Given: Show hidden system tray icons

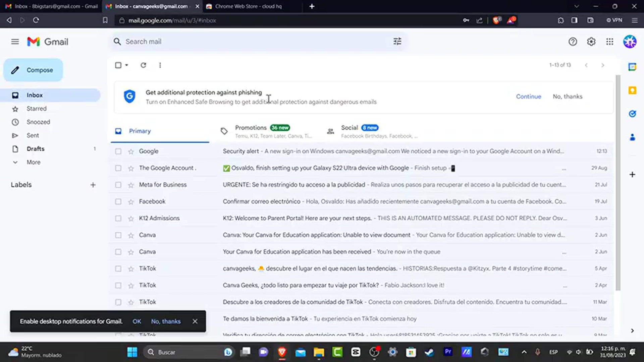Looking at the screenshot, I should (x=524, y=352).
